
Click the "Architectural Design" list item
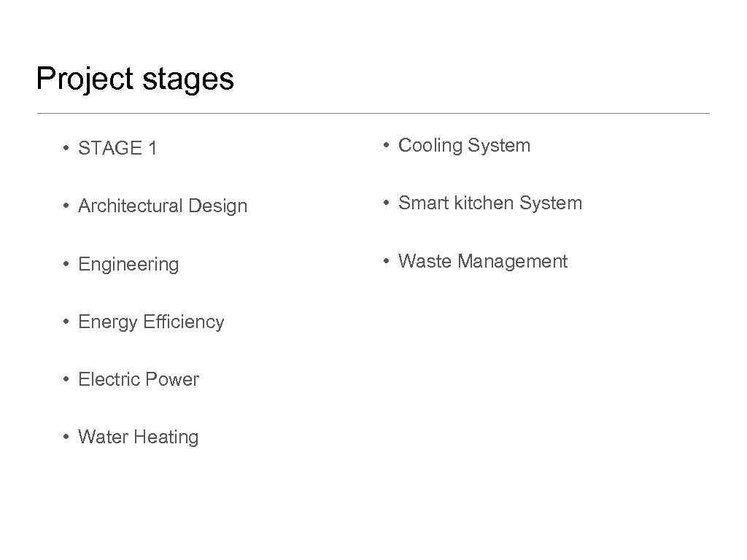pyautogui.click(x=162, y=206)
